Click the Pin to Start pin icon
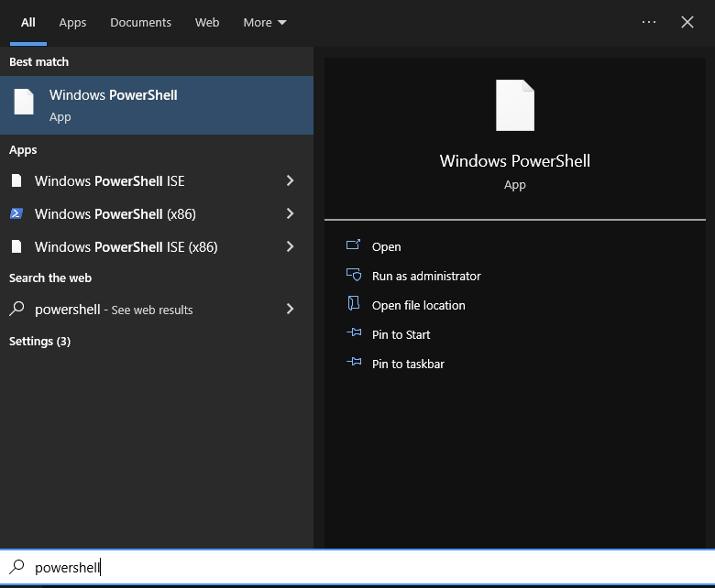715x588 pixels. click(x=354, y=334)
